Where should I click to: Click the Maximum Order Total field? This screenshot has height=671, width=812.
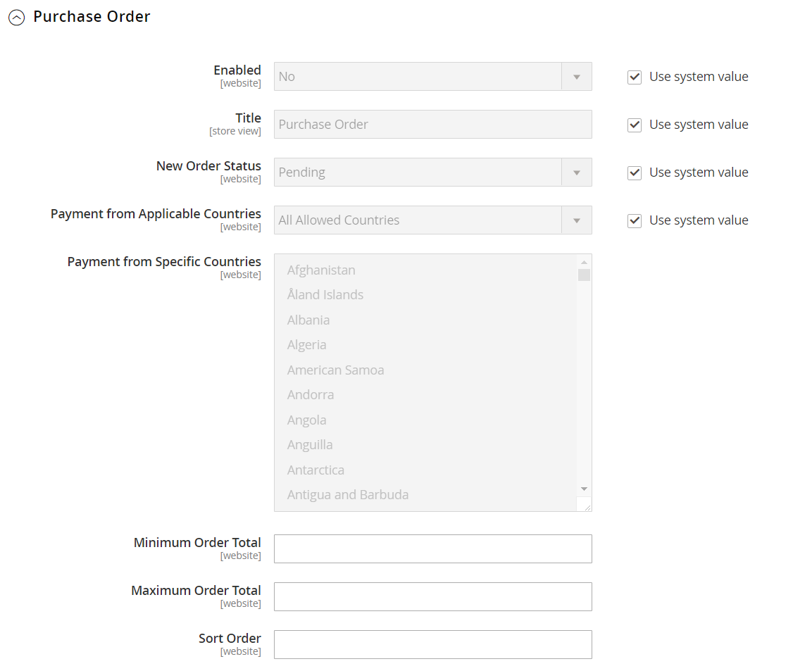[432, 596]
